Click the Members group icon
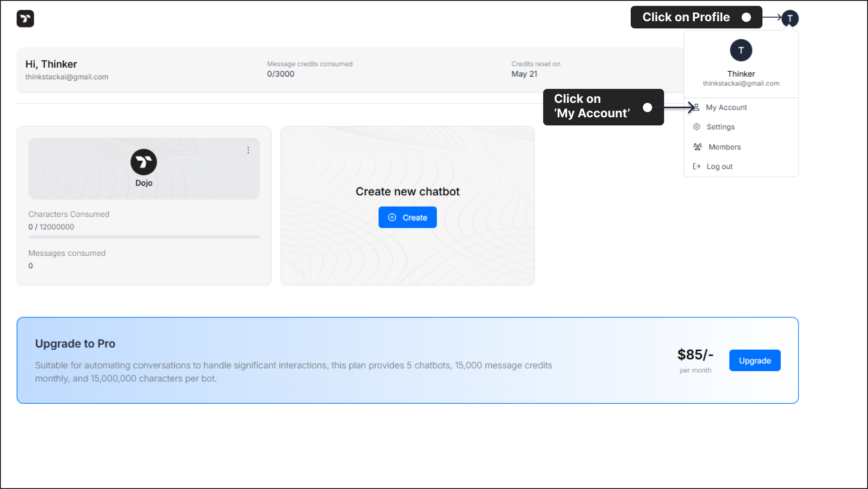The image size is (868, 489). (x=697, y=147)
